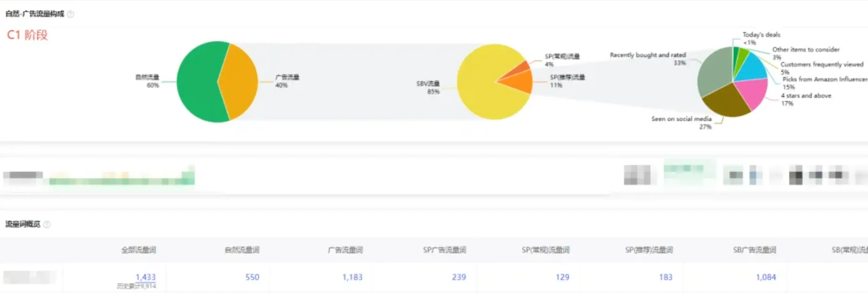Screen dimensions: 868x294
Task: Click help icon beside 流量词概览 title
Action: tap(47, 225)
